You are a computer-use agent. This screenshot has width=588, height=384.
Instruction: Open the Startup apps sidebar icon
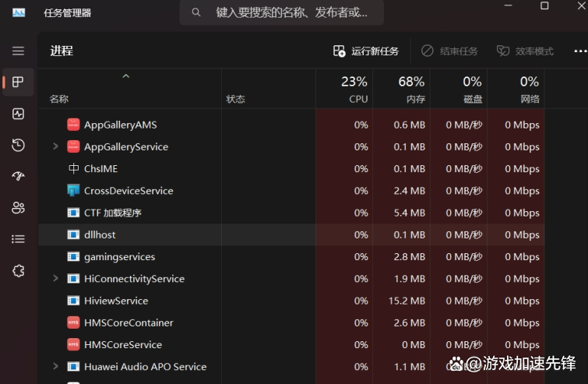18,176
